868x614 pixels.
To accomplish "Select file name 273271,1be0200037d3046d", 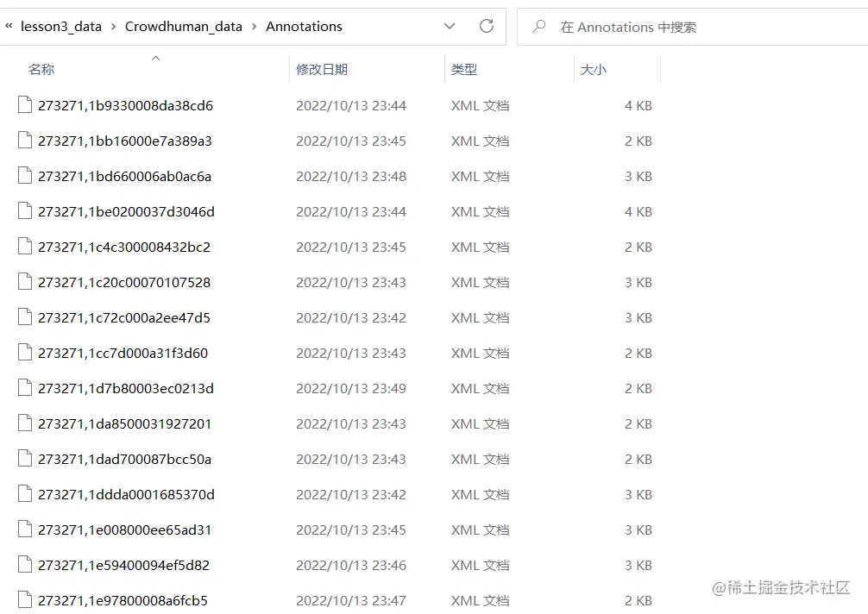I will coord(126,212).
